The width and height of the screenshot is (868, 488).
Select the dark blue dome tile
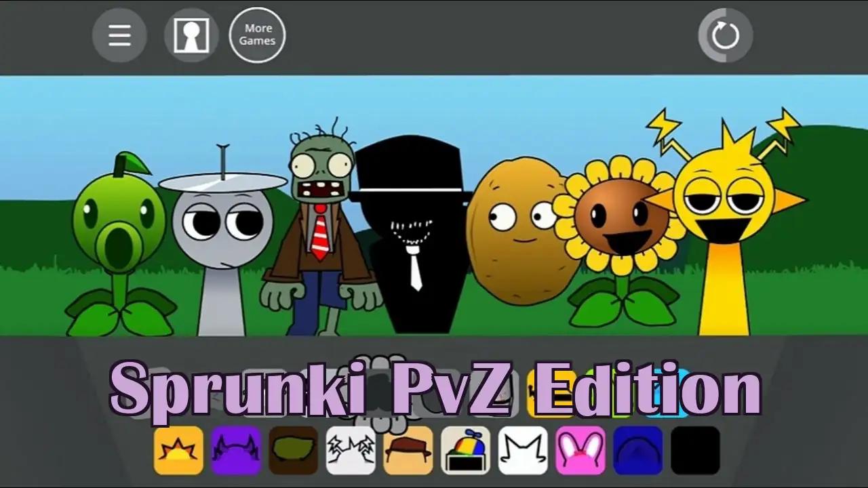(x=638, y=450)
